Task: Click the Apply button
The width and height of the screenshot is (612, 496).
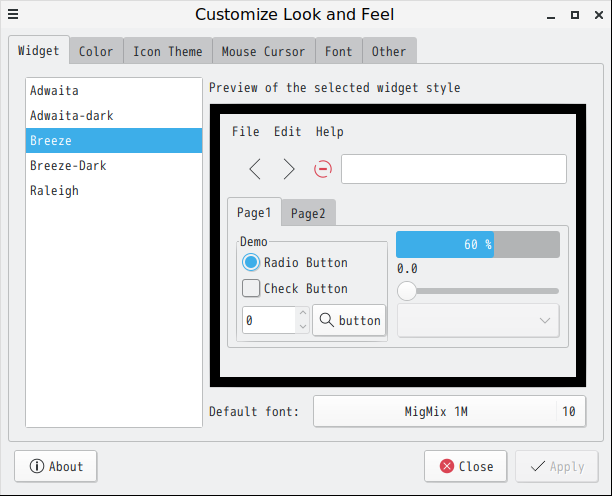Action: (557, 466)
